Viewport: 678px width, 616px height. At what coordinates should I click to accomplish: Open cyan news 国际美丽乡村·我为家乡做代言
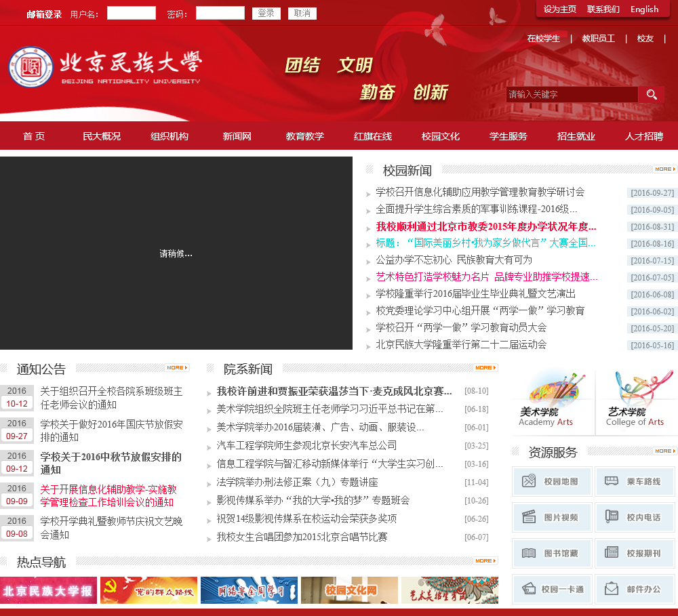(x=485, y=243)
